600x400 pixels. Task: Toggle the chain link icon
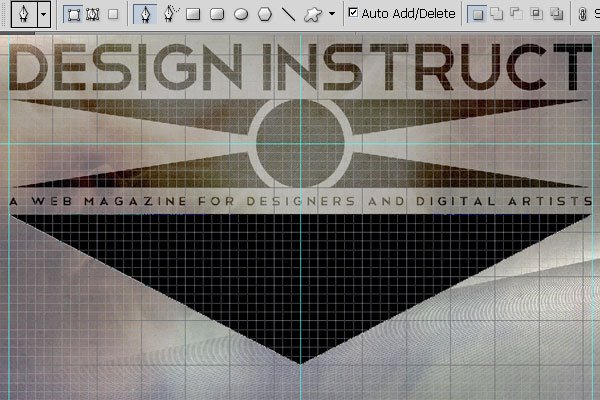[582, 15]
